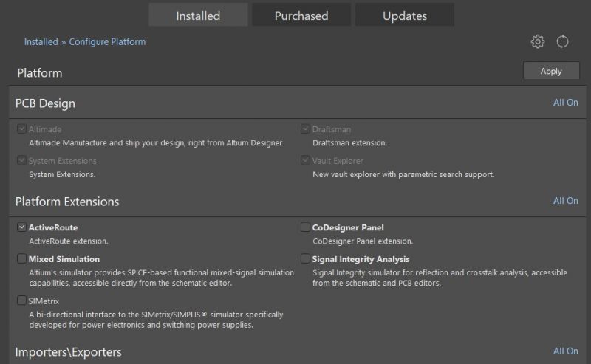Image resolution: width=591 pixels, height=364 pixels.
Task: Click the 'Platform Extensions' section heading
Action: pos(67,202)
